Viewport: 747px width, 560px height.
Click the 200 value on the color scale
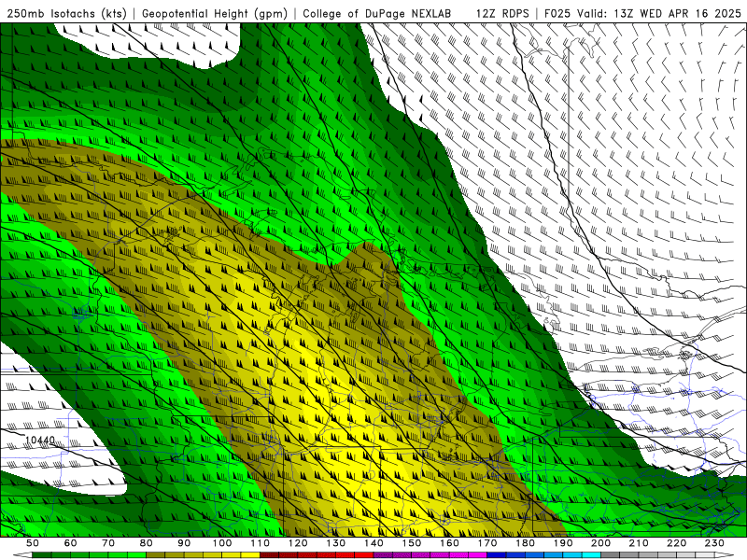point(600,543)
